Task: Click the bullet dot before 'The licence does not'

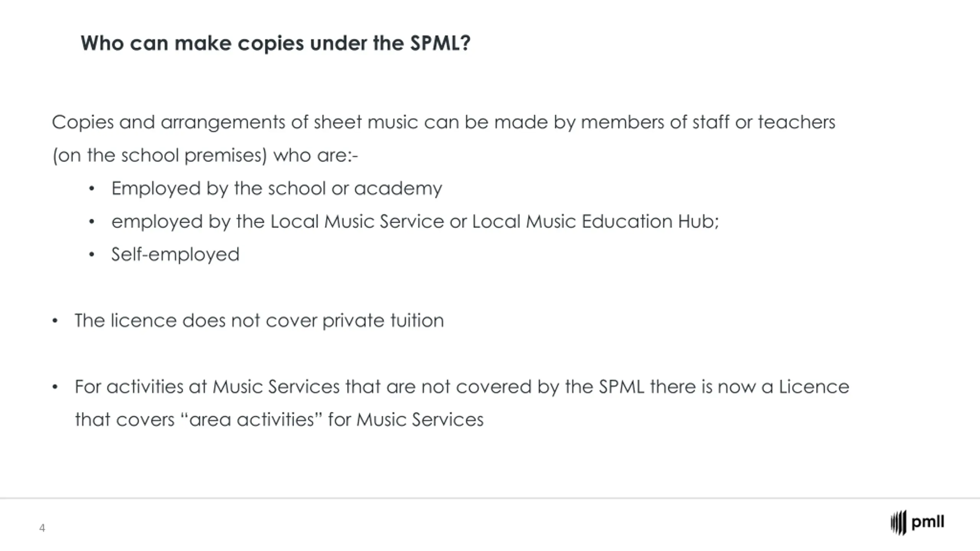Action: [55, 321]
